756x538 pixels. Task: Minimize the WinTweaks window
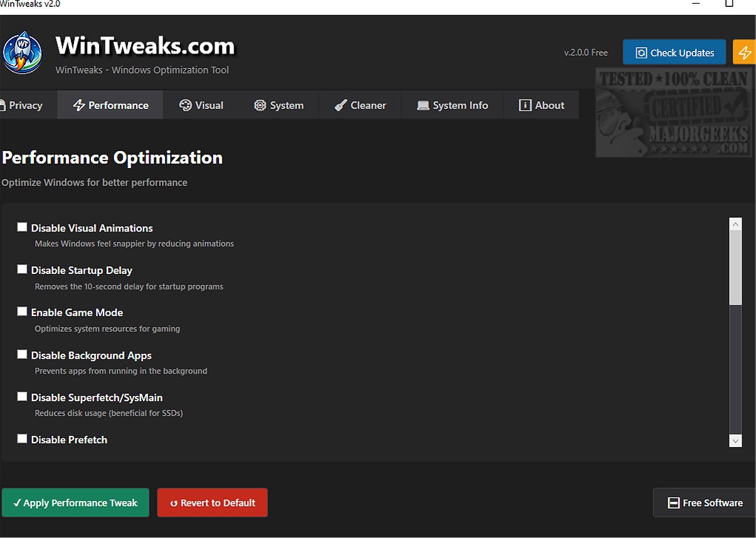[x=696, y=4]
